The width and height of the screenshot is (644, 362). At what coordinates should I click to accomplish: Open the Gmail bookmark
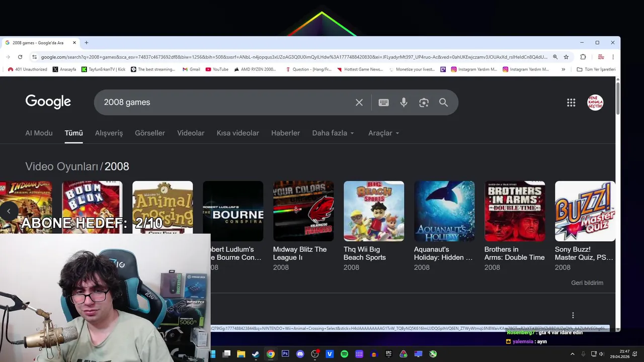pos(191,69)
